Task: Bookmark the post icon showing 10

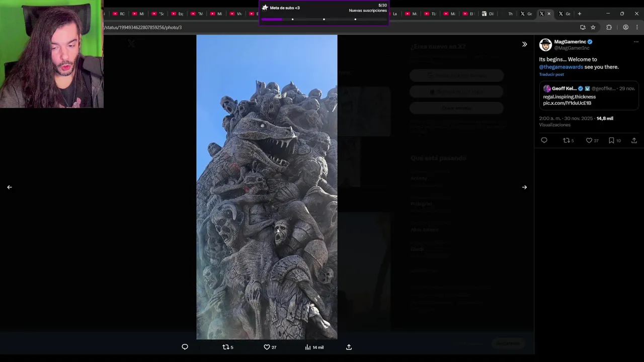Action: (614, 140)
